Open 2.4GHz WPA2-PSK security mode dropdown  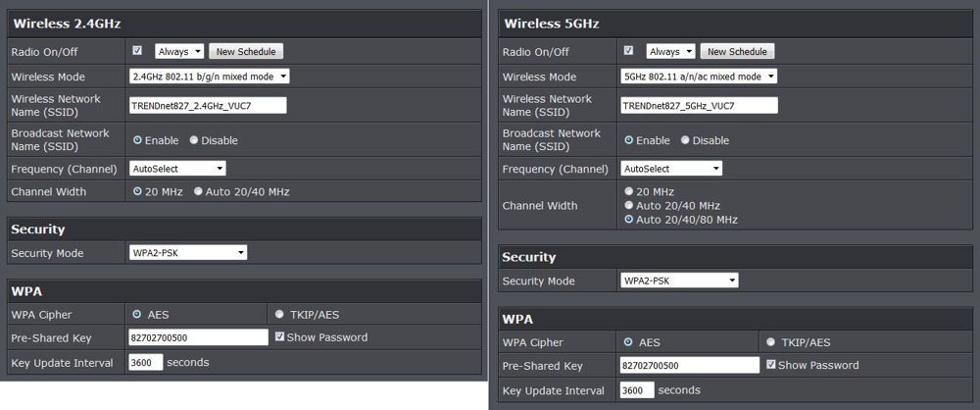coord(188,253)
